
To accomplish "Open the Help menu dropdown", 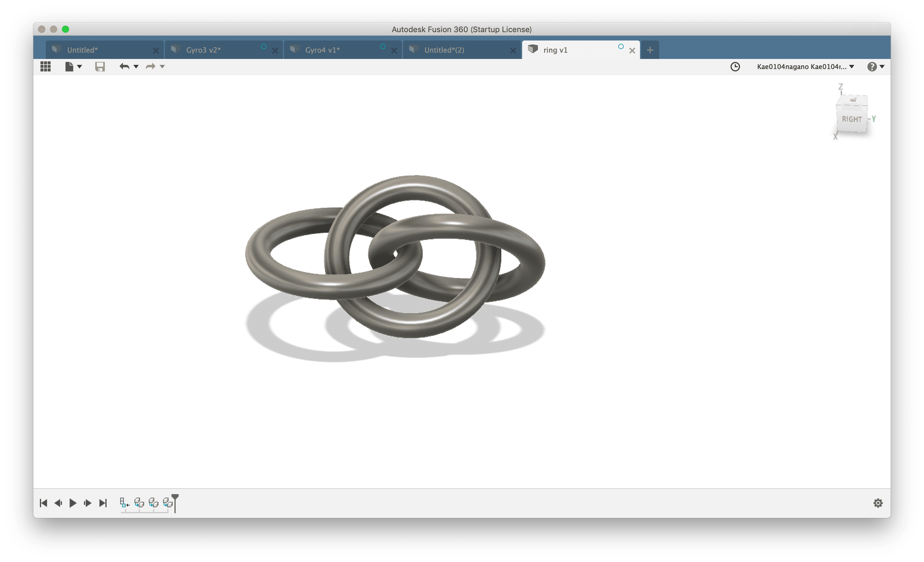I will click(875, 67).
